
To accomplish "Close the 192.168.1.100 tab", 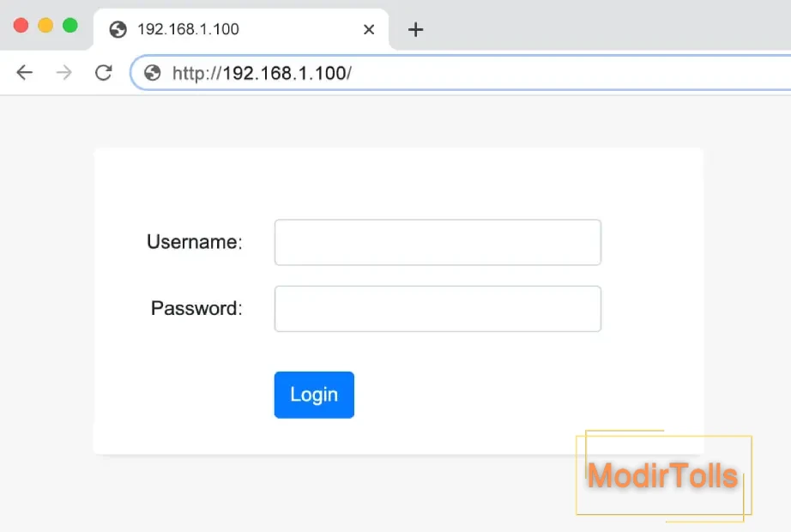I will pyautogui.click(x=369, y=29).
